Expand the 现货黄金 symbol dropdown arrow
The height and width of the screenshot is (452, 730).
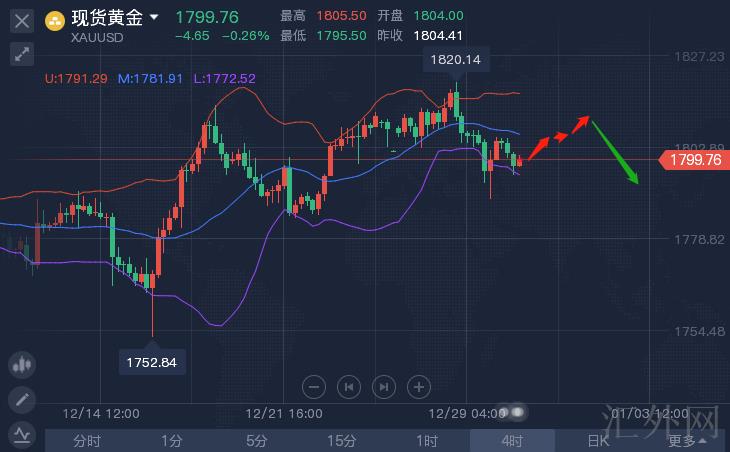pyautogui.click(x=153, y=17)
